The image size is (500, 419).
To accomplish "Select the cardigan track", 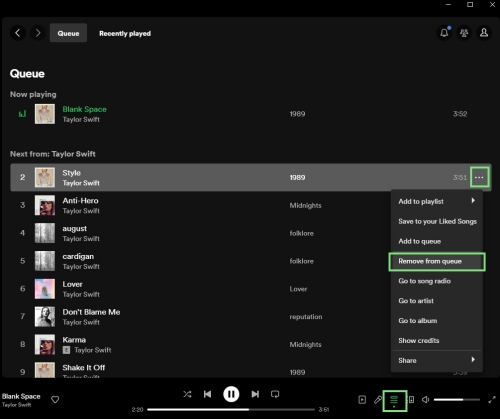I will [78, 256].
